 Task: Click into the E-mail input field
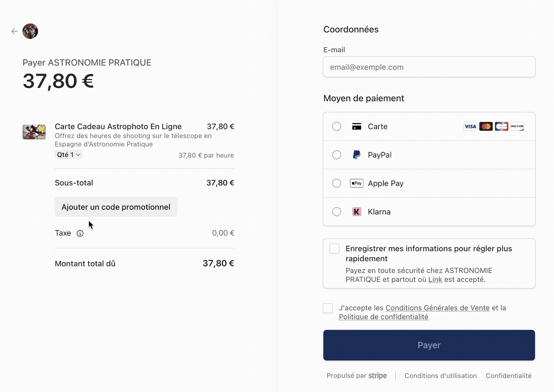429,67
